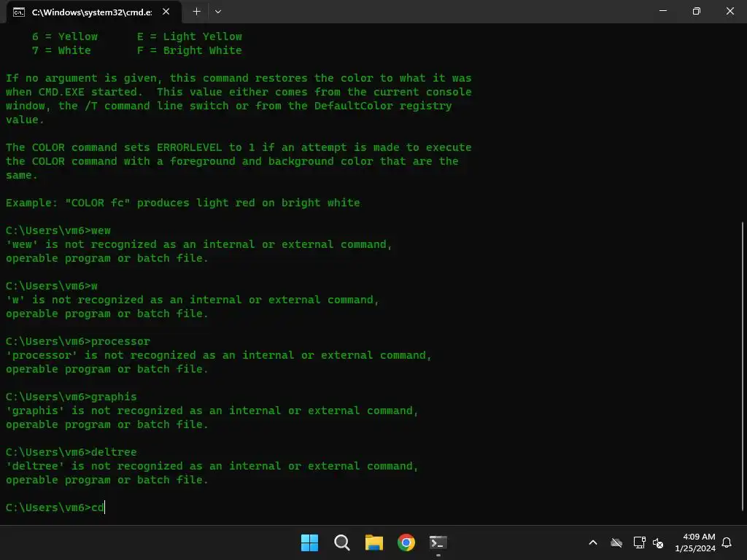Viewport: 747px width, 560px height.
Task: Click the cmd icon in the tab
Action: pos(19,12)
